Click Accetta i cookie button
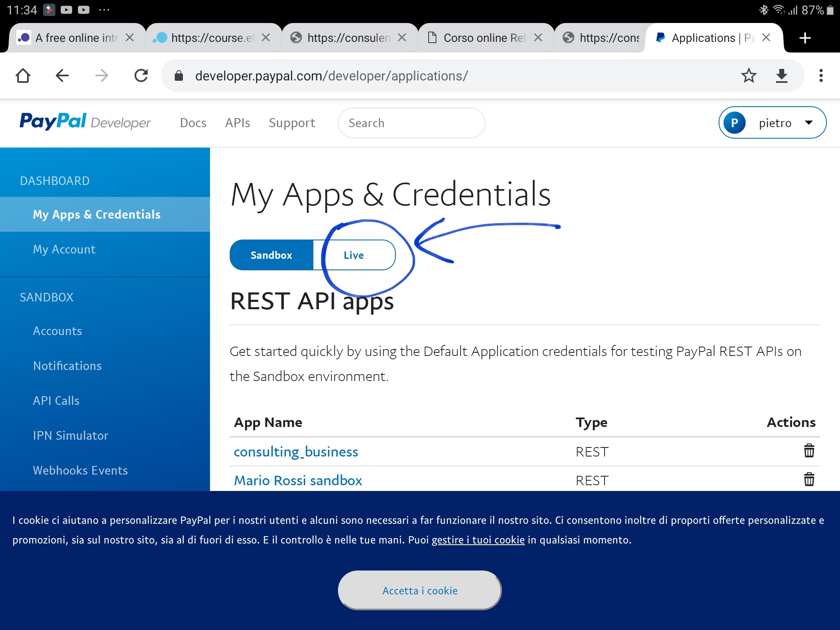The image size is (840, 630). tap(420, 590)
